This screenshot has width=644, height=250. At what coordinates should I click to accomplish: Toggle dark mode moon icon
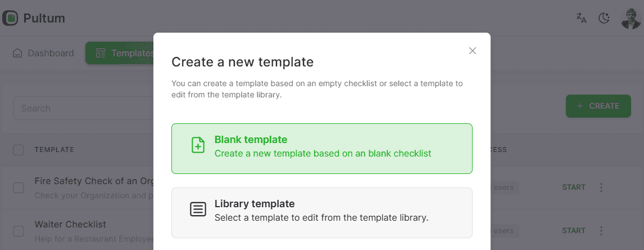604,18
